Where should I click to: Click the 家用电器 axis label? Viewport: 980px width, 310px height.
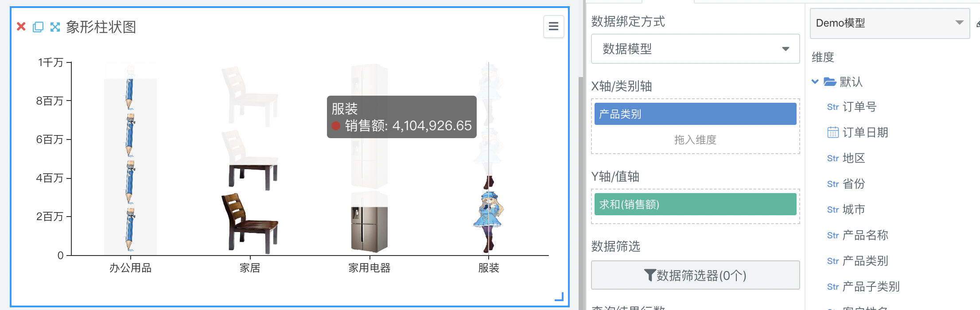369,268
